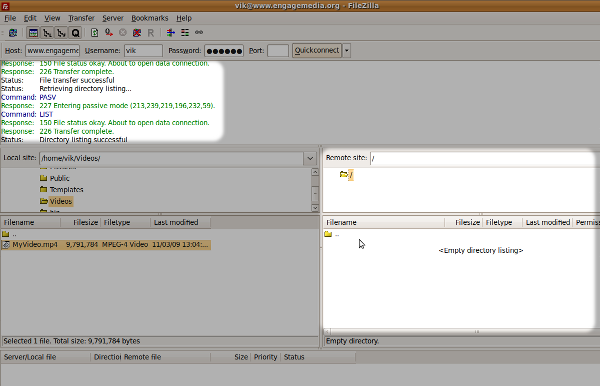Open the Transfer menu
This screenshot has width=600, height=386.
point(81,18)
